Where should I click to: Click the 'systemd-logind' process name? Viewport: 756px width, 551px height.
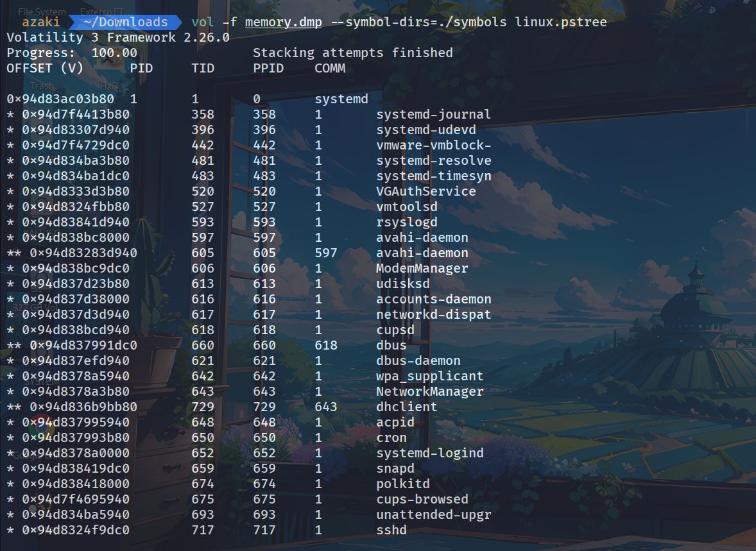tap(430, 454)
